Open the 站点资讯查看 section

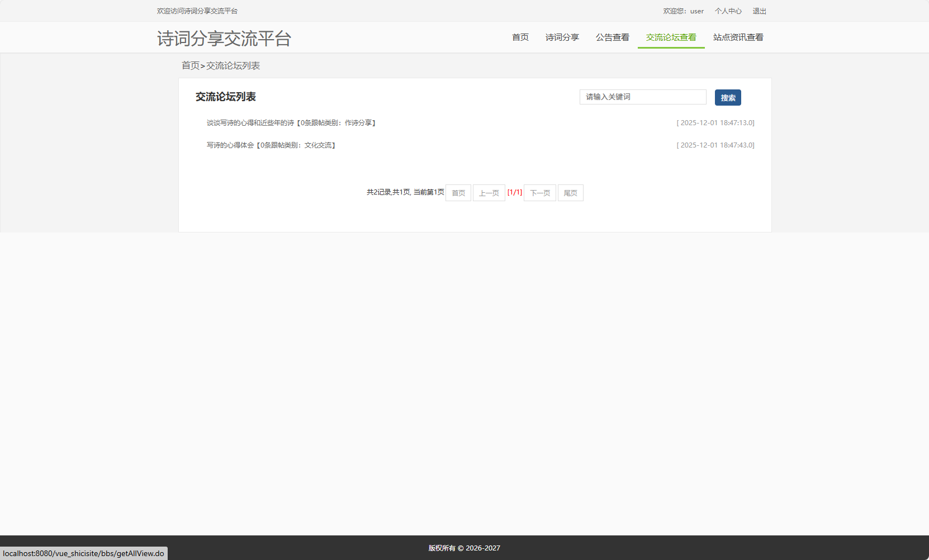[x=737, y=37]
